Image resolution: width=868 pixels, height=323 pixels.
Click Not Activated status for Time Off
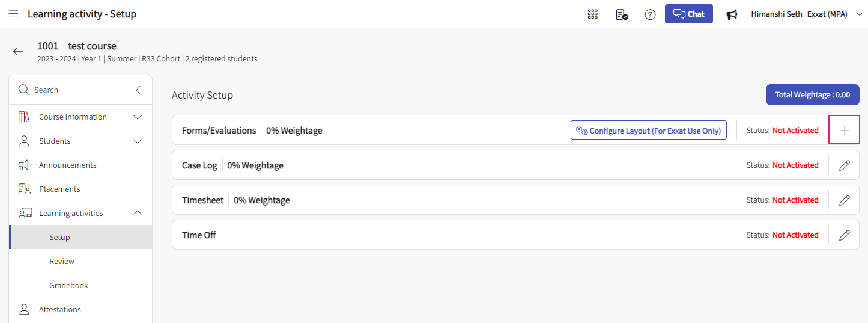click(795, 235)
